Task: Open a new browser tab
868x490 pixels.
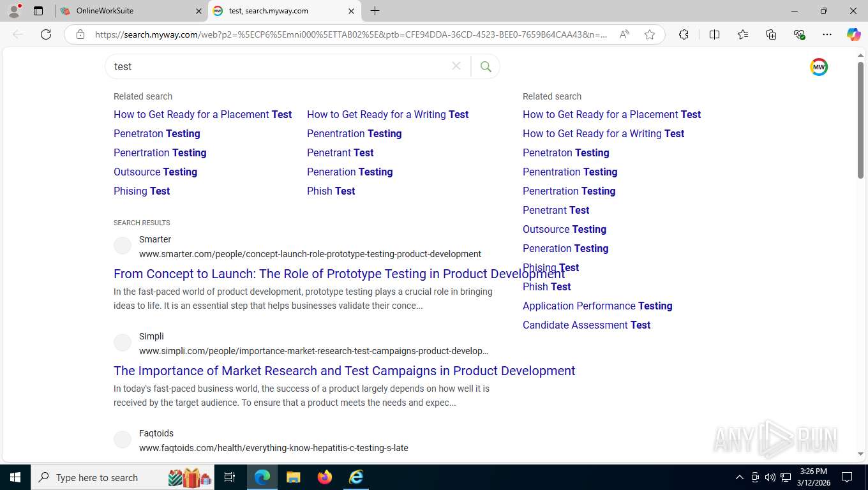Action: (x=375, y=11)
